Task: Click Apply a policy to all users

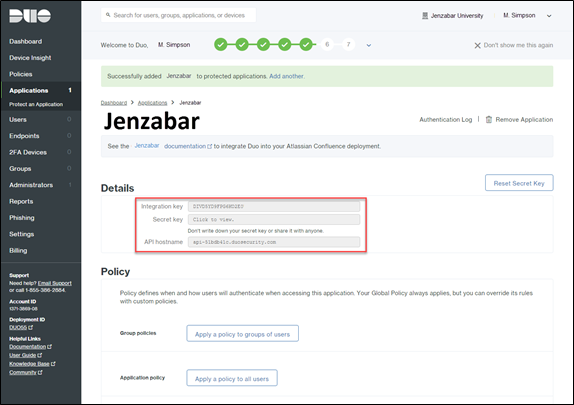Action: [x=232, y=378]
